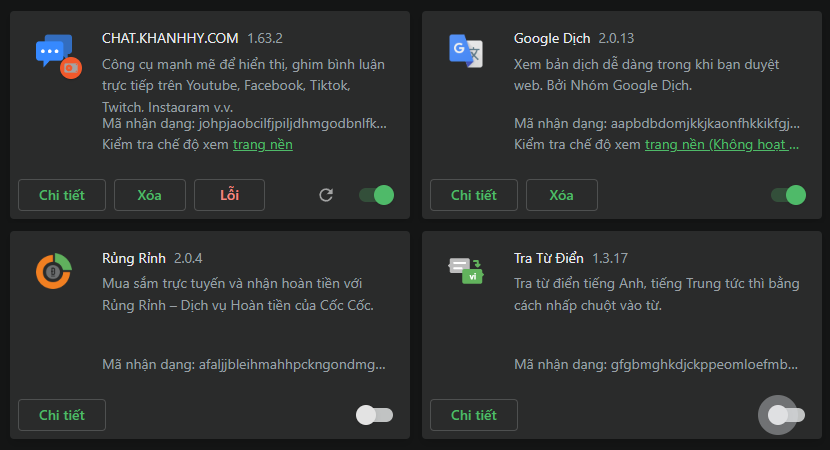
Task: Disable the Google Dịch extension toggle
Action: [788, 195]
